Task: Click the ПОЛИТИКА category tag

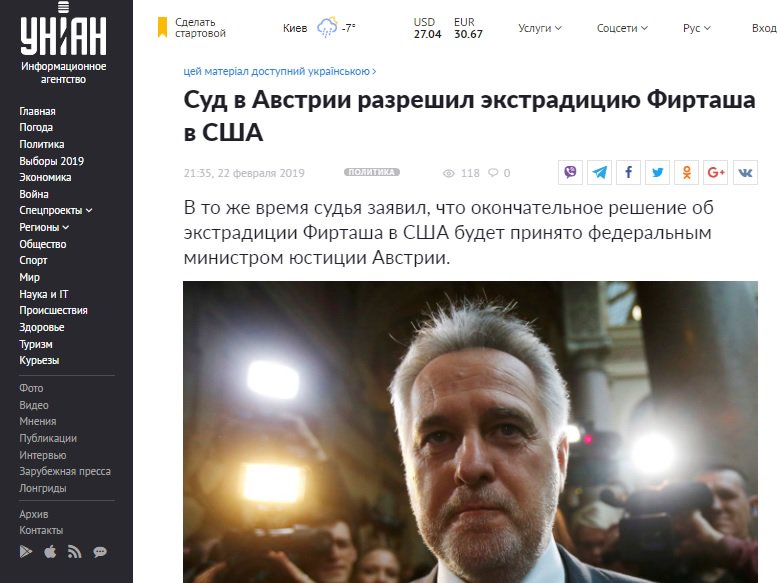Action: coord(372,172)
